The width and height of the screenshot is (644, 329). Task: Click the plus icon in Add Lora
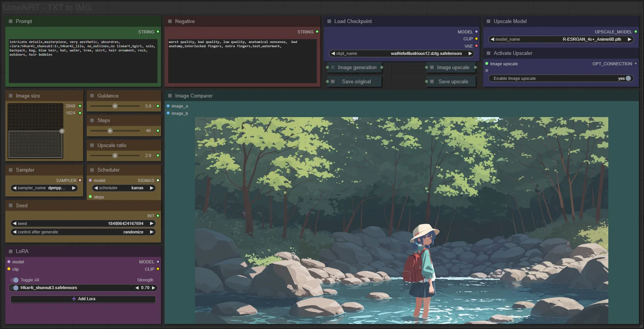pyautogui.click(x=74, y=299)
